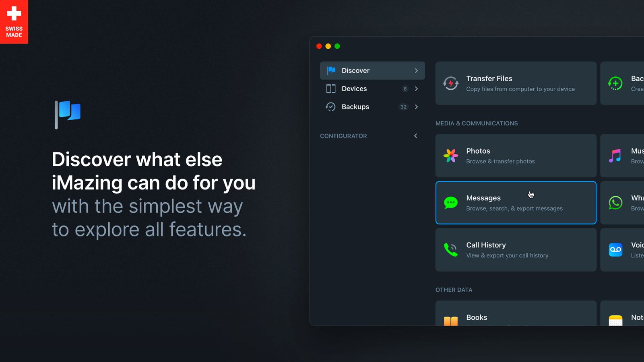Click the Music note icon
644x362 pixels.
click(x=615, y=156)
